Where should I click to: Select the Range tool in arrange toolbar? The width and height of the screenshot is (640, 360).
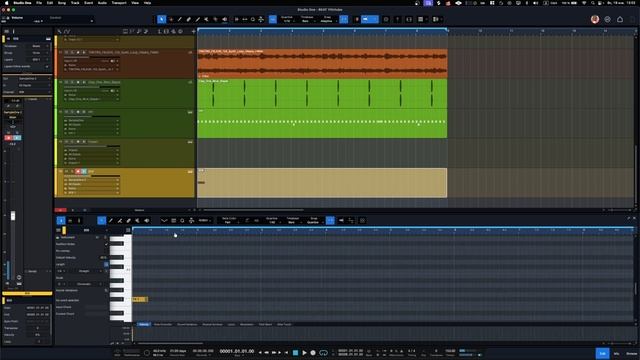171,19
